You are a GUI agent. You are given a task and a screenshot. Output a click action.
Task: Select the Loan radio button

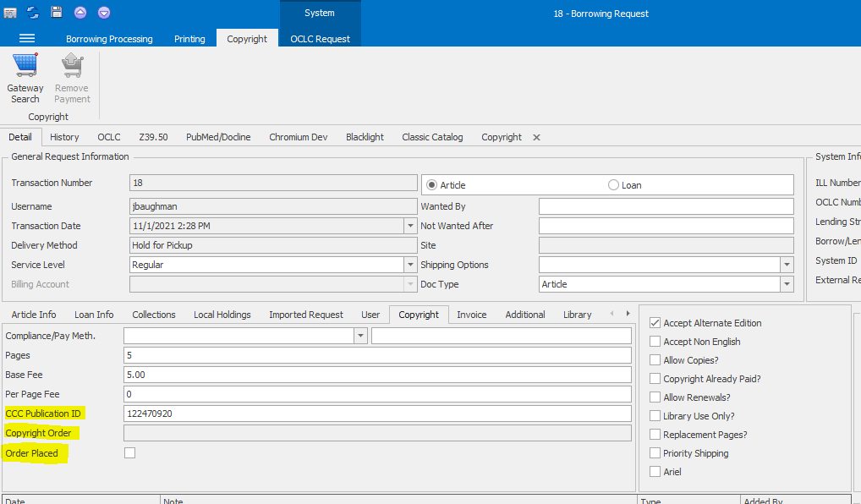612,184
